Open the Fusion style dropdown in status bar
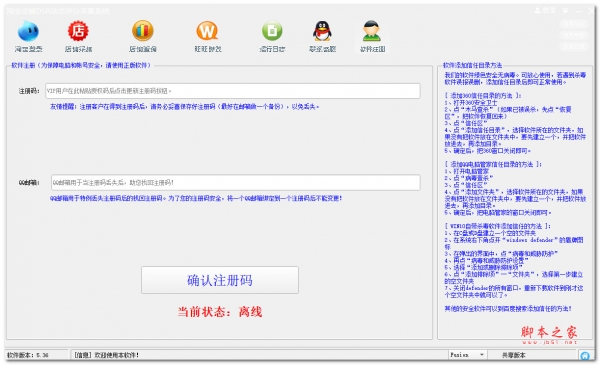600x365 pixels. 467,355
